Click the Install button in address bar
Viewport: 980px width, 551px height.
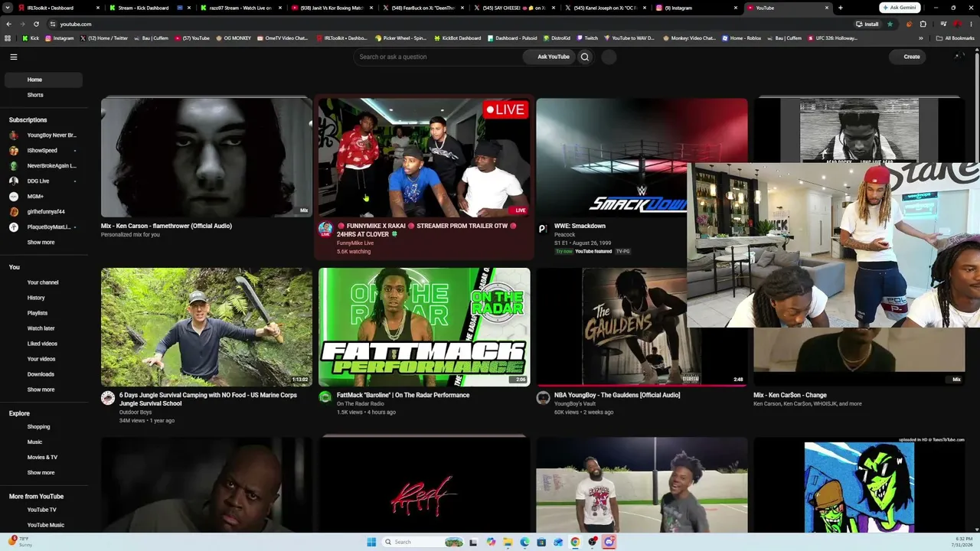tap(867, 24)
